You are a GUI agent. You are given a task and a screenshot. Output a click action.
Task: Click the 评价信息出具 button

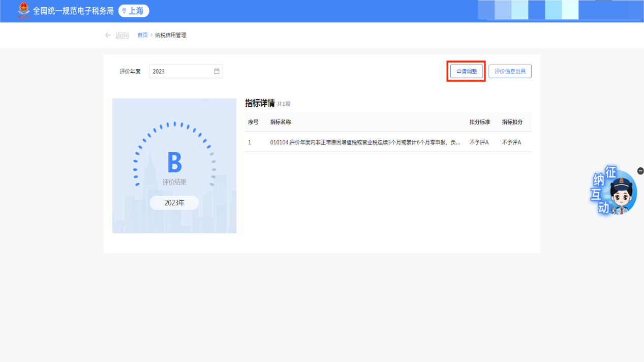point(510,72)
